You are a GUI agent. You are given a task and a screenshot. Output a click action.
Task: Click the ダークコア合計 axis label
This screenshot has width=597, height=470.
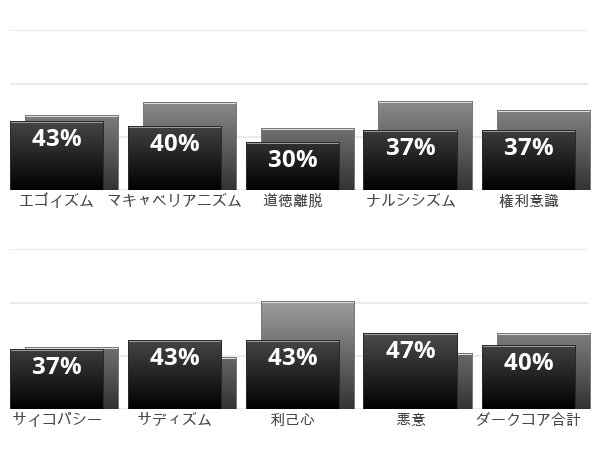pos(528,419)
